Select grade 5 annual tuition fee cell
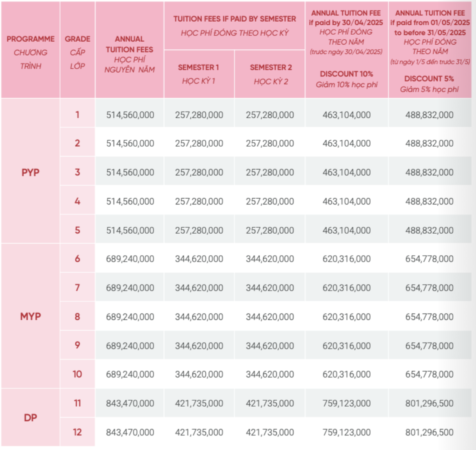The image size is (476, 450). click(x=130, y=230)
